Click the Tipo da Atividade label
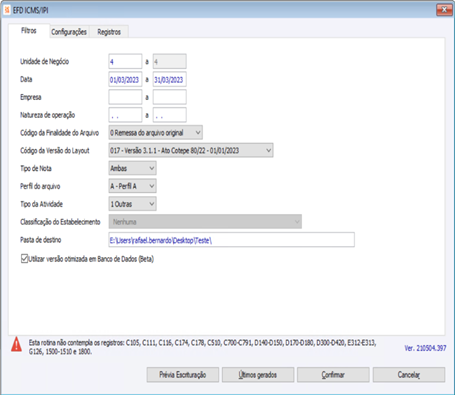 [x=41, y=204]
